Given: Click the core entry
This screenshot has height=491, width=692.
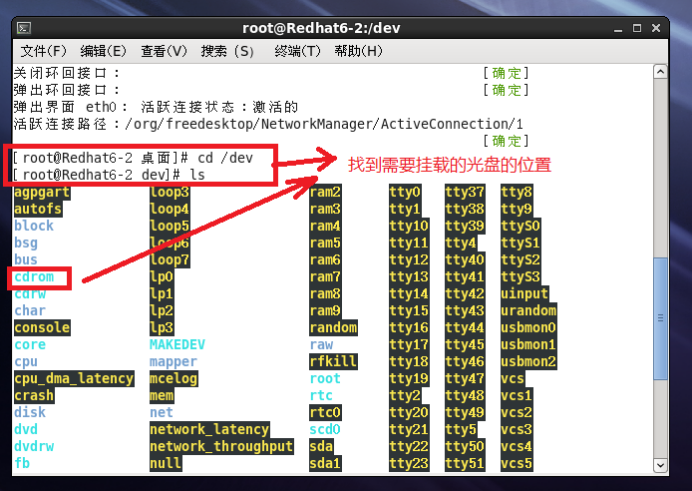Looking at the screenshot, I should [30, 345].
